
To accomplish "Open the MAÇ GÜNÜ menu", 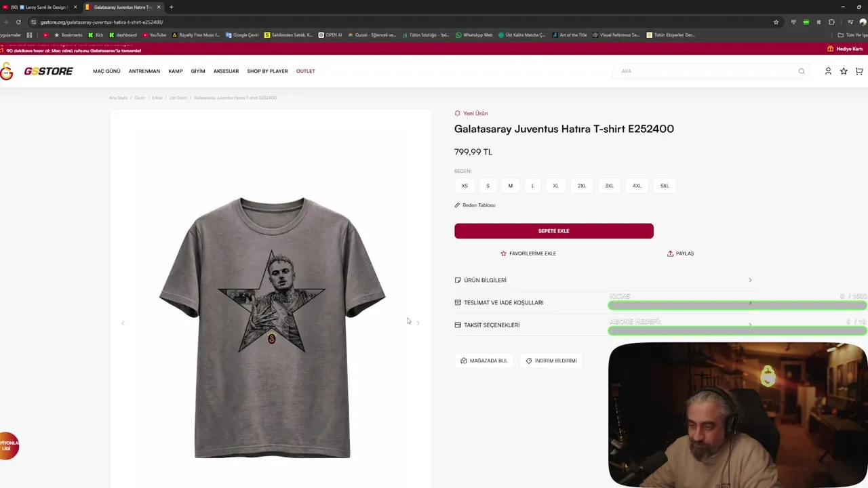I will [x=106, y=71].
